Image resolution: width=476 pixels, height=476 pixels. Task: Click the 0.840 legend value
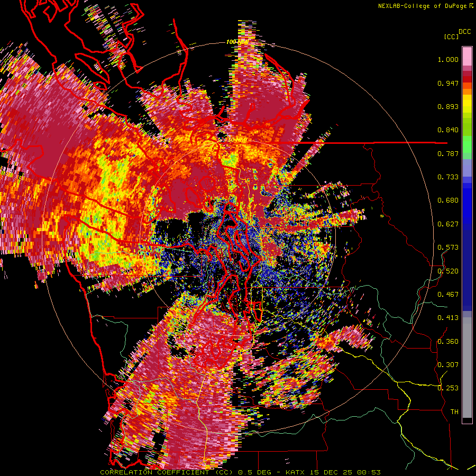tap(448, 130)
